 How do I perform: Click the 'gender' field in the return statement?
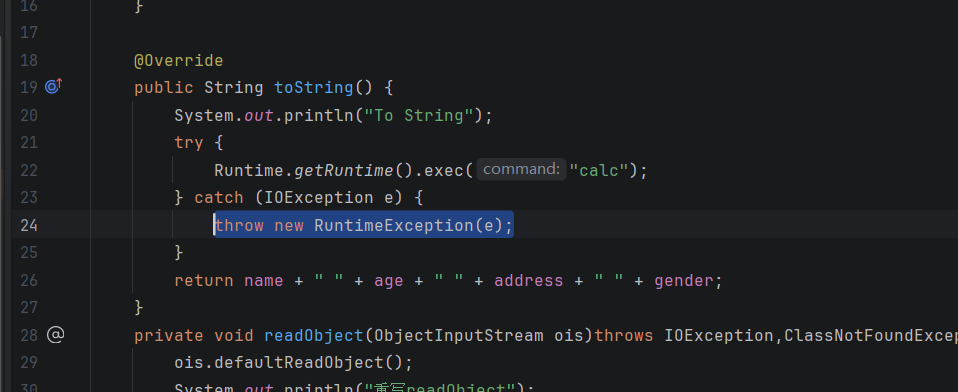(x=684, y=281)
